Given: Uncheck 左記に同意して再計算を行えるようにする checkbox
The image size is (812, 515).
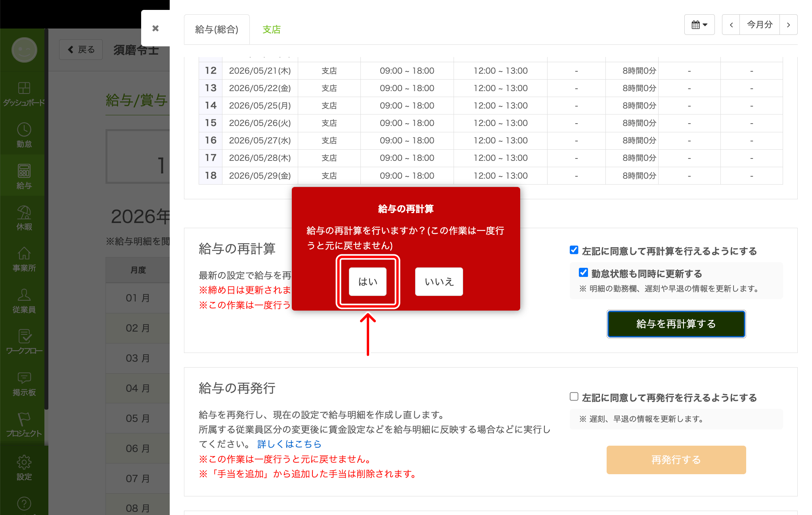Looking at the screenshot, I should (x=574, y=250).
